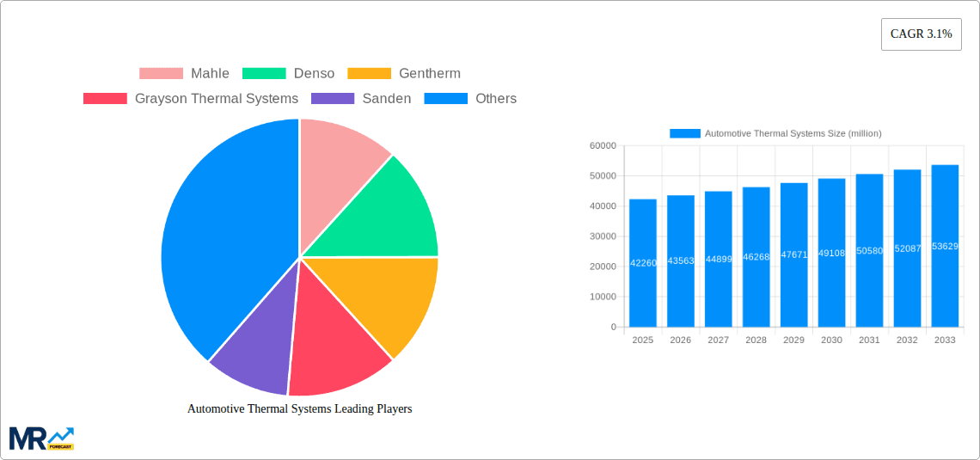This screenshot has width=980, height=460.
Task: Click the 40000 y-axis label
Action: (x=603, y=206)
